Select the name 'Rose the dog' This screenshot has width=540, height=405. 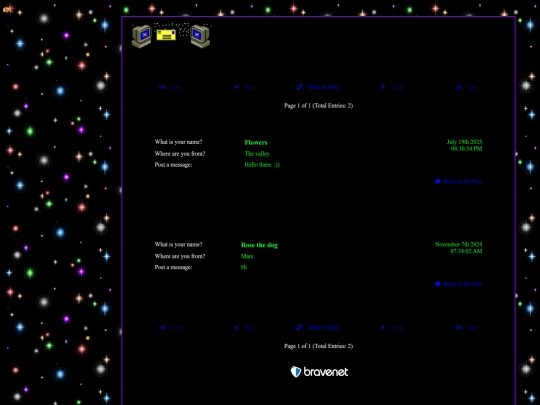click(x=259, y=245)
